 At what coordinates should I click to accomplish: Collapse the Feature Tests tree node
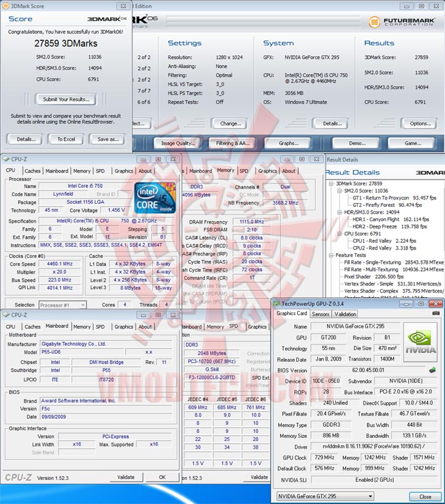pyautogui.click(x=331, y=255)
